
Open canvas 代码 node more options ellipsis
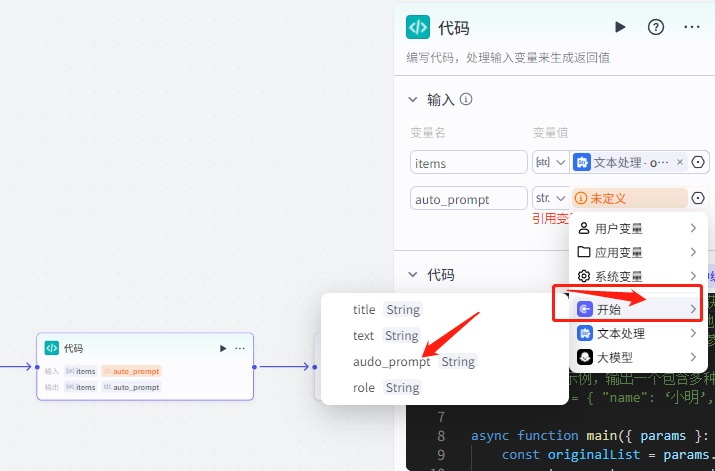(240, 349)
